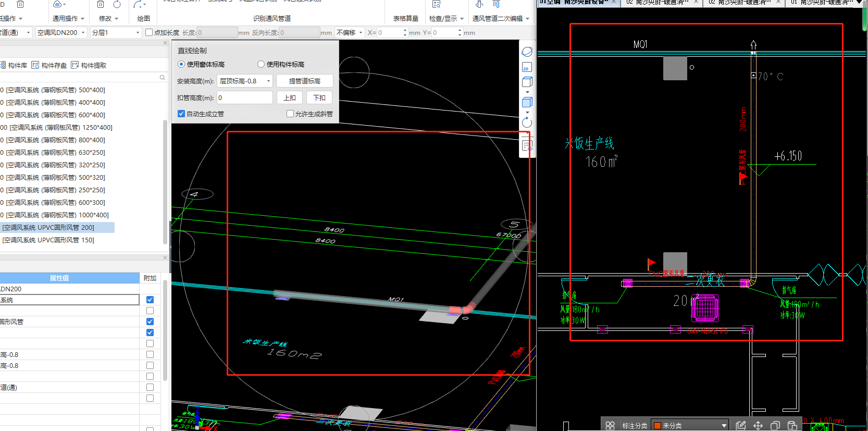Click the trash icon above 修改
868x431 pixels.
(101, 4)
